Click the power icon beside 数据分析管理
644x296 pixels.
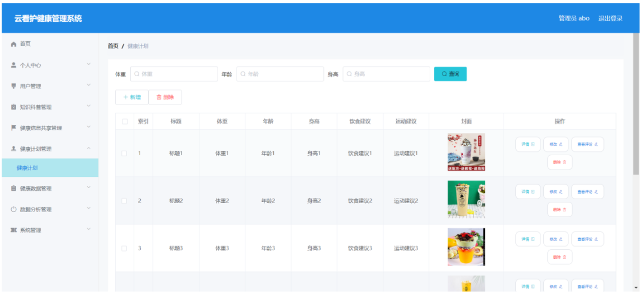13,209
